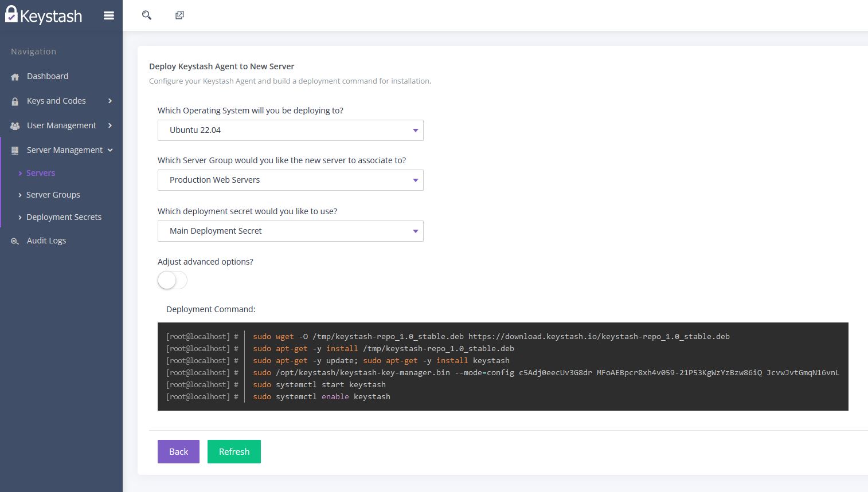The width and height of the screenshot is (868, 492).
Task: Open the User Management menu
Action: coord(61,125)
